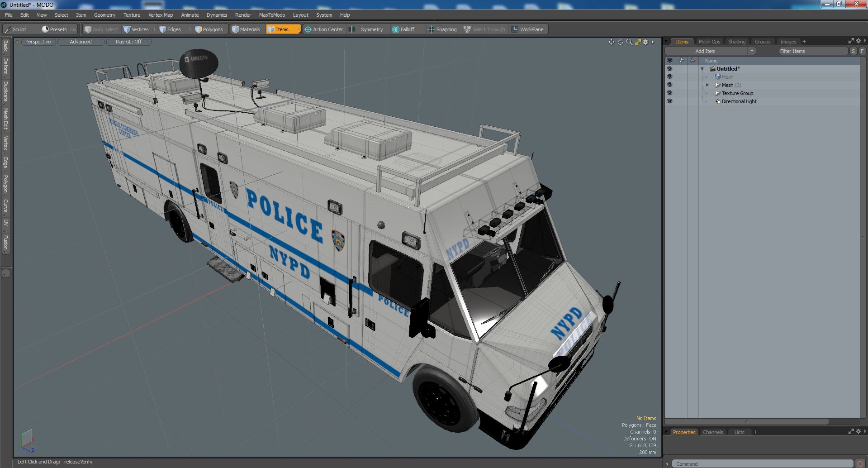Open the Advanced shading style dropdown
Image resolution: width=868 pixels, height=468 pixels.
[x=81, y=42]
